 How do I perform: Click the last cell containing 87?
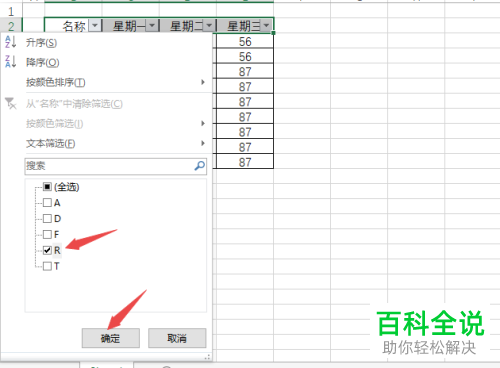tap(245, 162)
